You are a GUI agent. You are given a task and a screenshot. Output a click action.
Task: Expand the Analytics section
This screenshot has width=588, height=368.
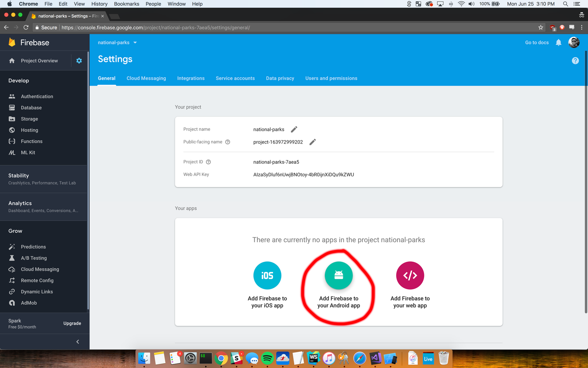tap(43, 206)
